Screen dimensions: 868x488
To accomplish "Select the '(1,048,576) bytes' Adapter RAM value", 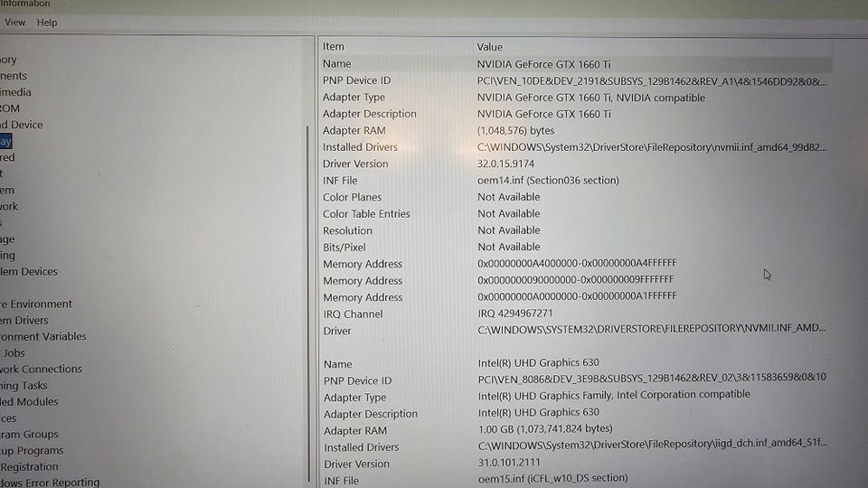I will pos(515,130).
